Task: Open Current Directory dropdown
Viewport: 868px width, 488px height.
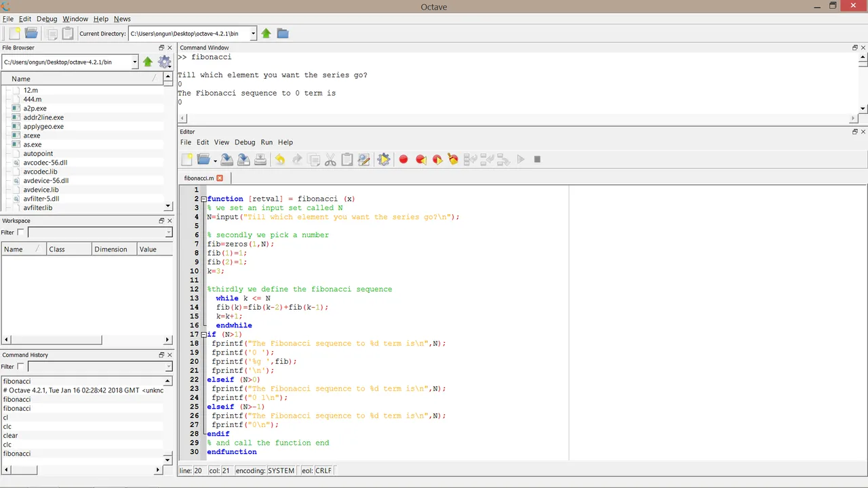Action: pyautogui.click(x=253, y=33)
